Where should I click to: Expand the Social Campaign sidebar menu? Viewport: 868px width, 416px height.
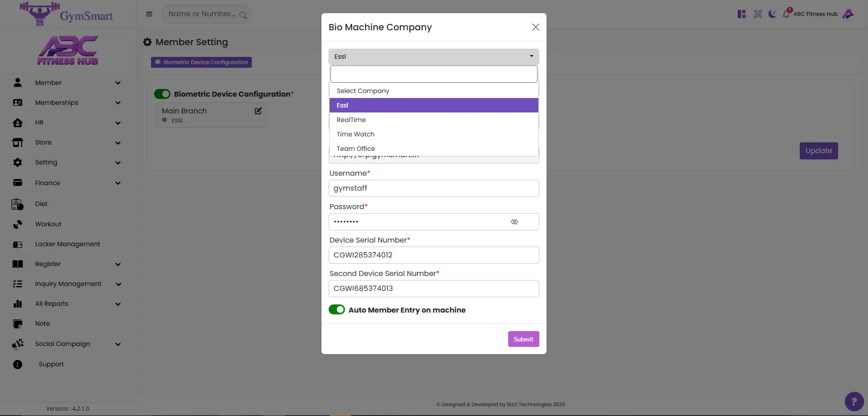click(118, 344)
